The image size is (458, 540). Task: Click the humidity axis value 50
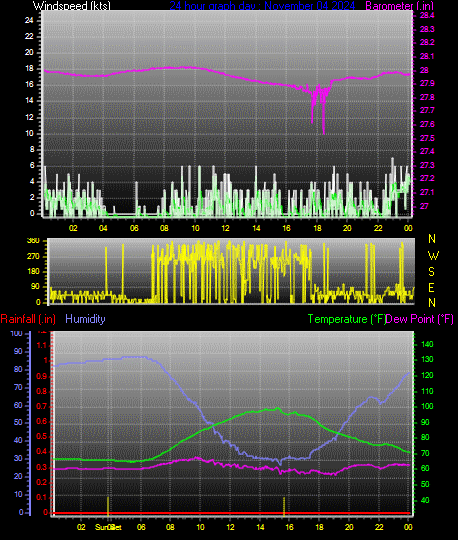tap(18, 422)
